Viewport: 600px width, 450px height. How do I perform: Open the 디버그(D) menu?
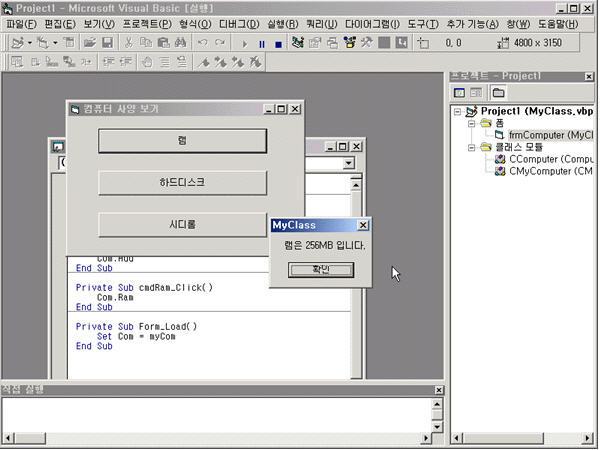pos(239,24)
